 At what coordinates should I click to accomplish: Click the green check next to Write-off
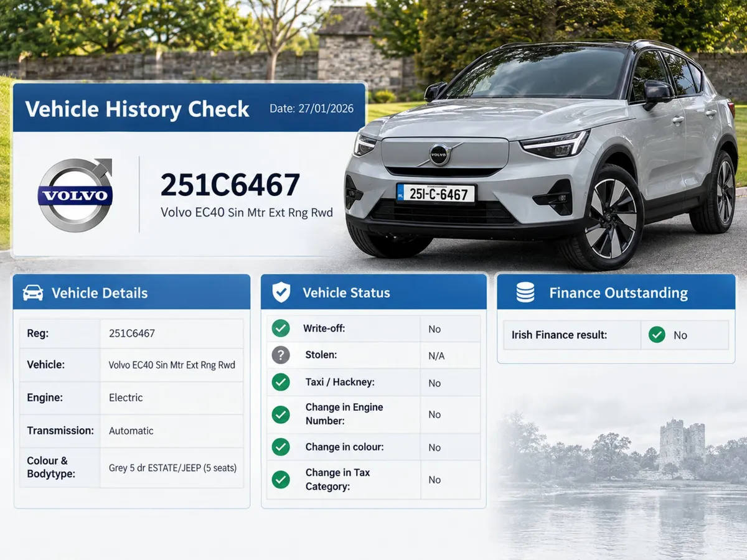pyautogui.click(x=281, y=329)
